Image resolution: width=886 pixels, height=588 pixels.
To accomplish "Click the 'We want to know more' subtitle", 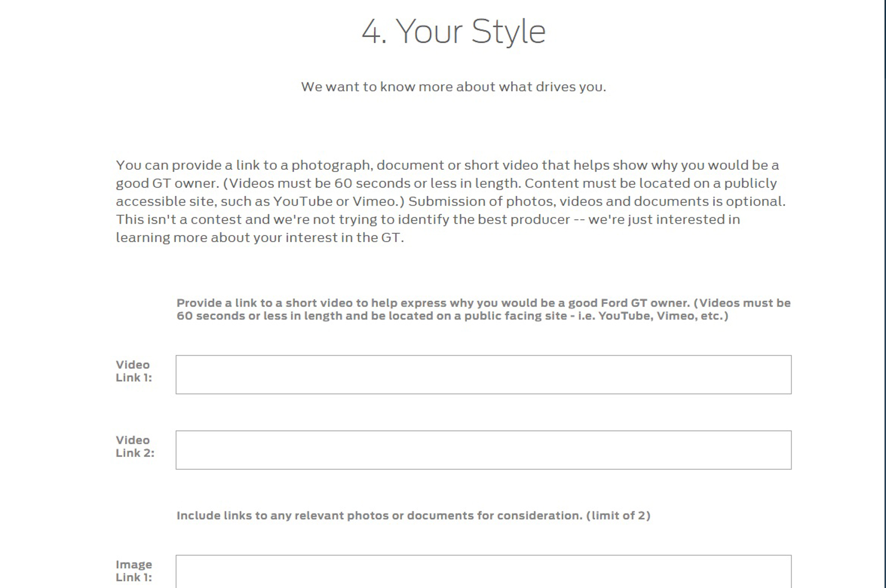I will (x=453, y=87).
